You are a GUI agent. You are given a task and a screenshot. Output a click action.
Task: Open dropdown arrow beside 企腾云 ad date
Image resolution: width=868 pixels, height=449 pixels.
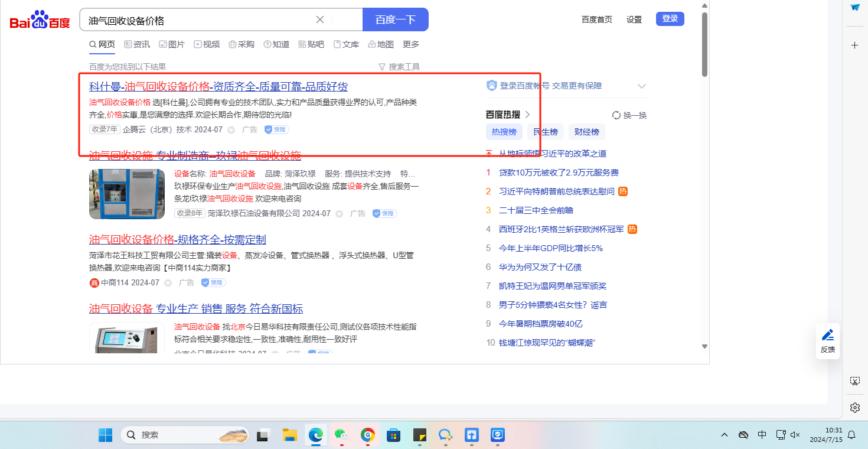pos(231,130)
